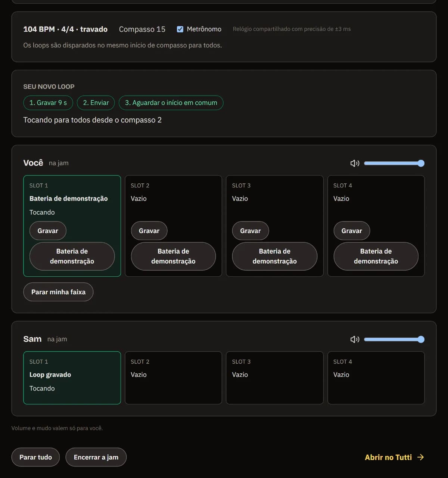The width and height of the screenshot is (448, 478).
Task: Load Bateria de demonstração into Slot 3
Action: [275, 256]
